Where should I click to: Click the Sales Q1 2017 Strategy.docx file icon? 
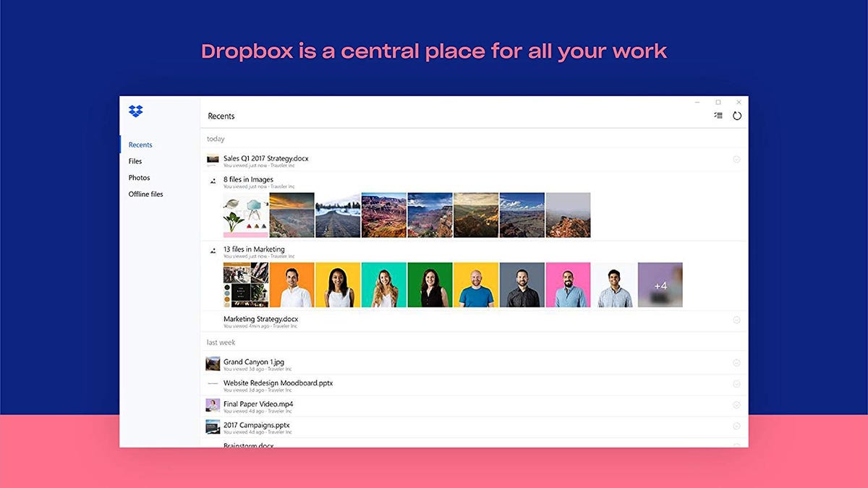pos(213,160)
